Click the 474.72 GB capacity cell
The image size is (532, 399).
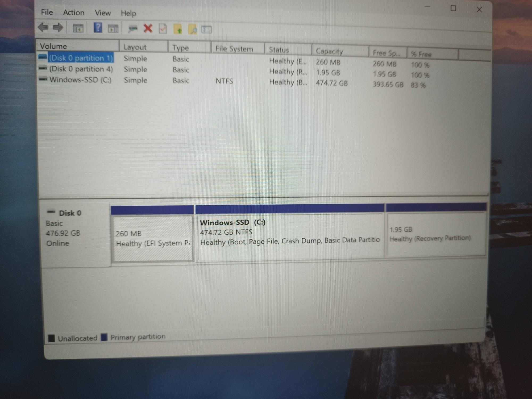(332, 83)
